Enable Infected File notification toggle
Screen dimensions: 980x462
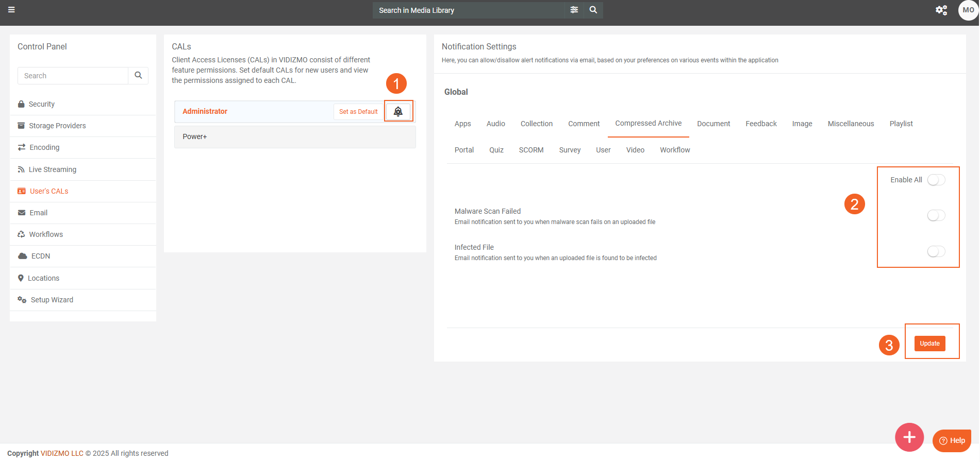tap(936, 251)
